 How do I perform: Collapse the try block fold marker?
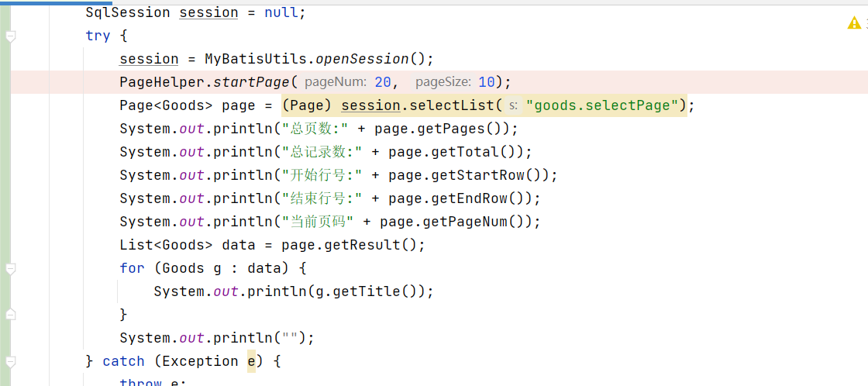[x=10, y=36]
